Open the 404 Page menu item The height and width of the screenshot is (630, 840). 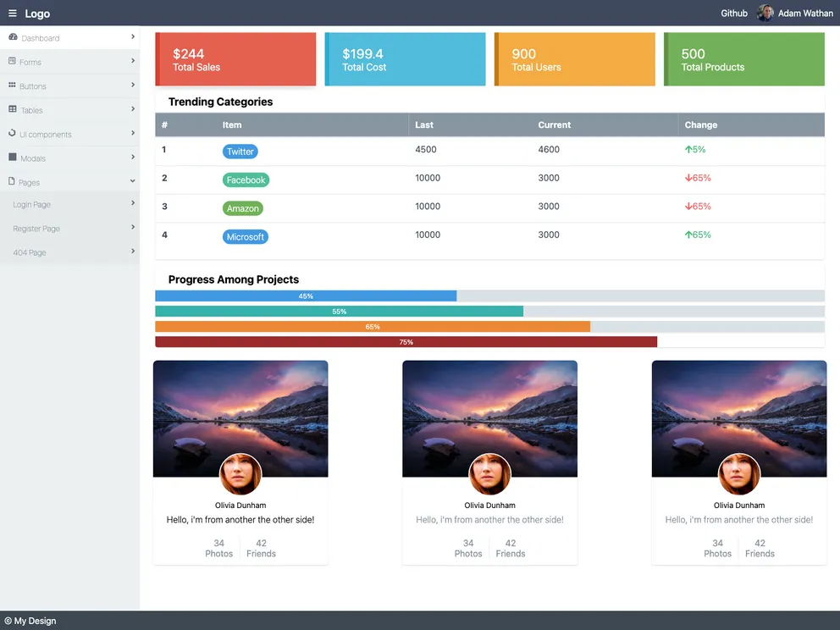click(x=30, y=252)
